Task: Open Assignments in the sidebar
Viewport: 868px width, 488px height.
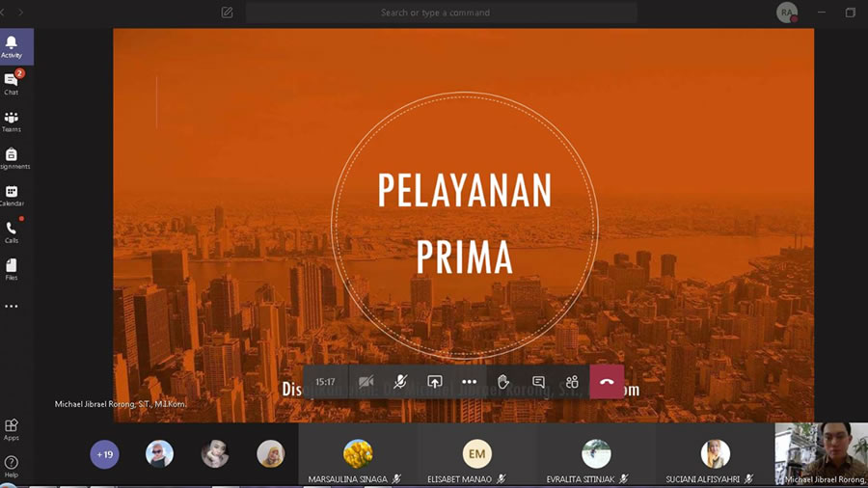Action: (x=12, y=158)
